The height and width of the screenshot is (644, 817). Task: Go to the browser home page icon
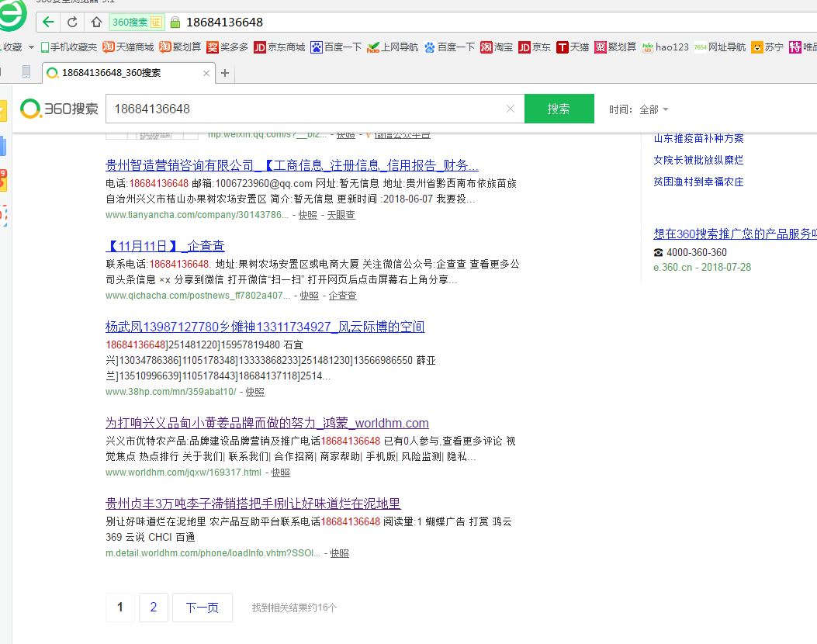click(95, 22)
